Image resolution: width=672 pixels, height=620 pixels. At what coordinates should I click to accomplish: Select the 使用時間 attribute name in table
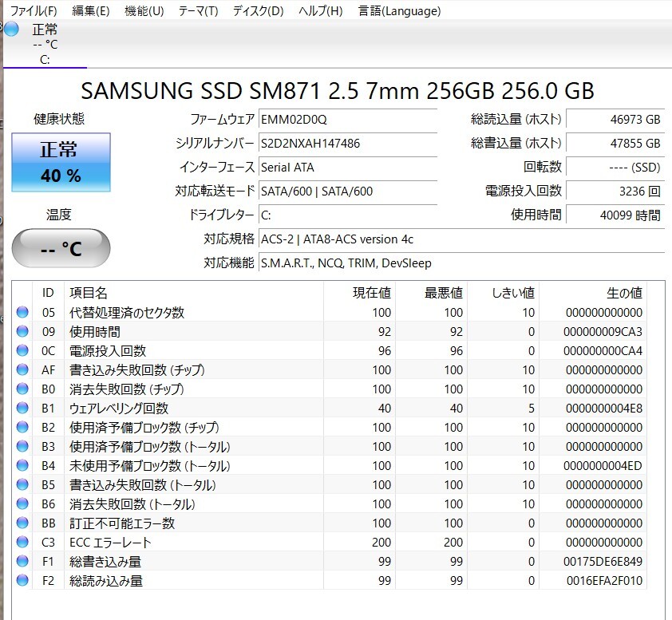click(x=95, y=332)
